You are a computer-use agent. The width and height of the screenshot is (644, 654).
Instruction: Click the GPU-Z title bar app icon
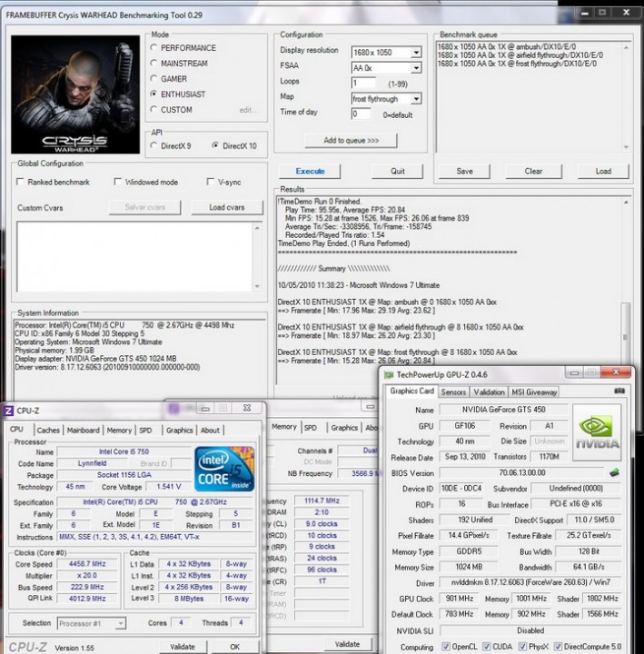pyautogui.click(x=389, y=374)
